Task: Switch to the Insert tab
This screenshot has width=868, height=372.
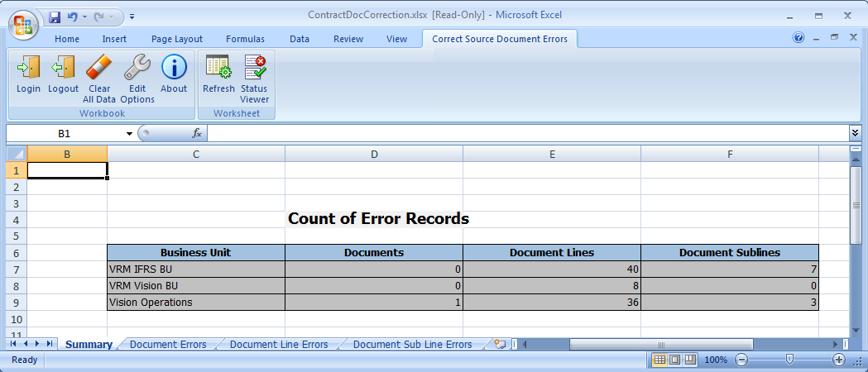Action: point(114,39)
